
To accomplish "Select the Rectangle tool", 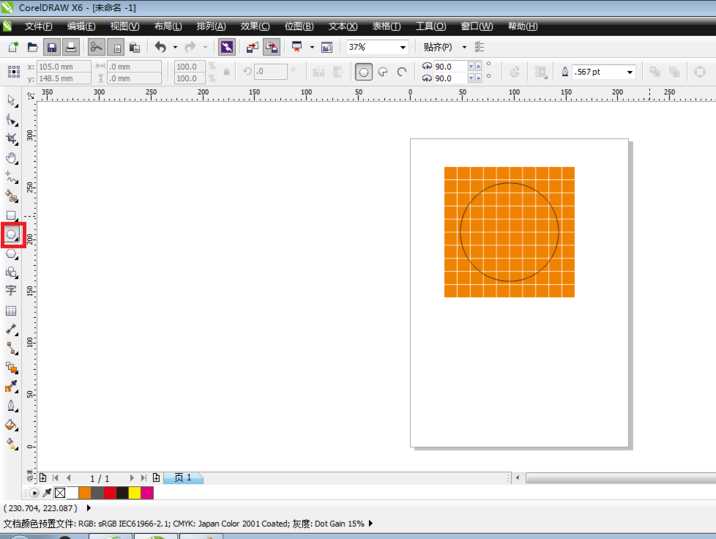I will tap(12, 215).
